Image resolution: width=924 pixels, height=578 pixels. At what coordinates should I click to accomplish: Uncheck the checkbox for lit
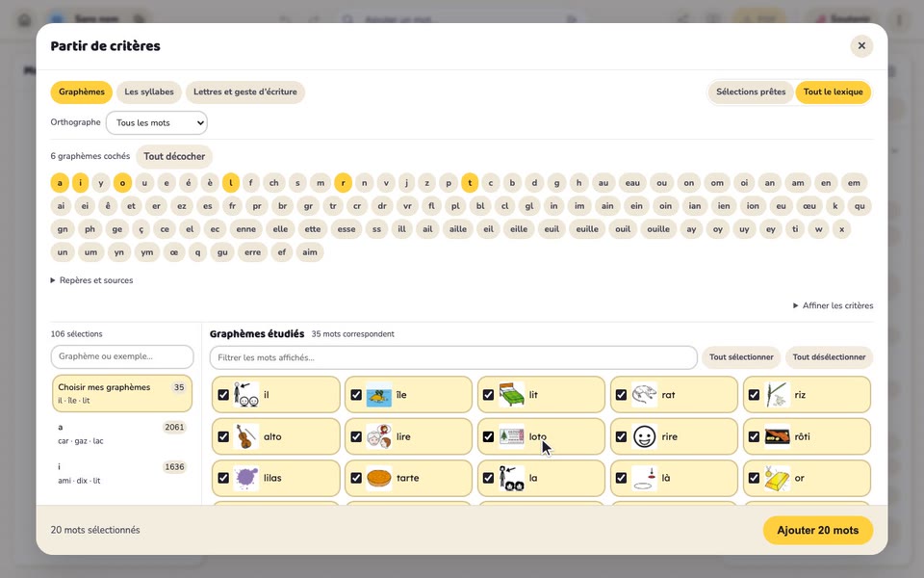[x=489, y=395]
